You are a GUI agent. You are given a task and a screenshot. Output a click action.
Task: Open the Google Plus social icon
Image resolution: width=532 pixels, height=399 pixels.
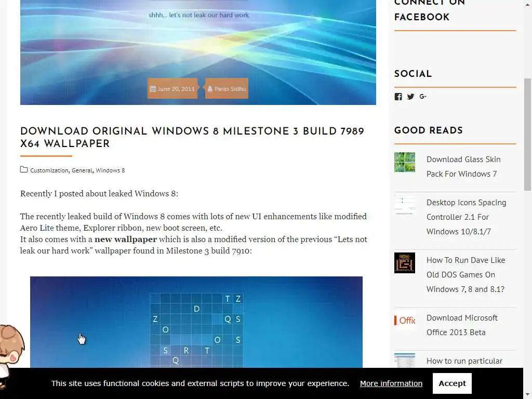click(423, 97)
